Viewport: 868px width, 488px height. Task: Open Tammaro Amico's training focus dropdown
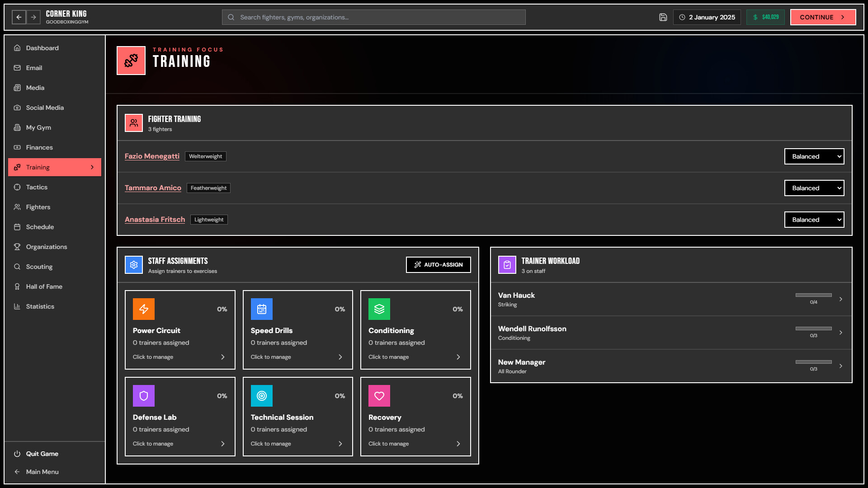click(x=814, y=188)
